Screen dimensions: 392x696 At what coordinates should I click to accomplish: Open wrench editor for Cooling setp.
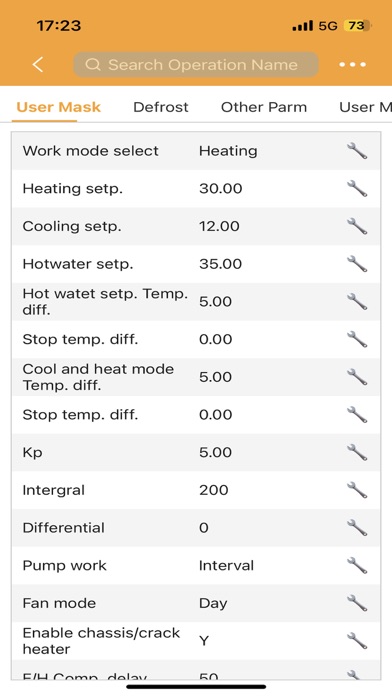coord(357,226)
